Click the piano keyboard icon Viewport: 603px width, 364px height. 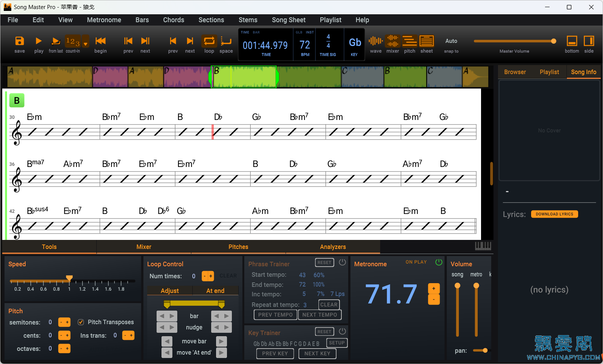point(483,246)
